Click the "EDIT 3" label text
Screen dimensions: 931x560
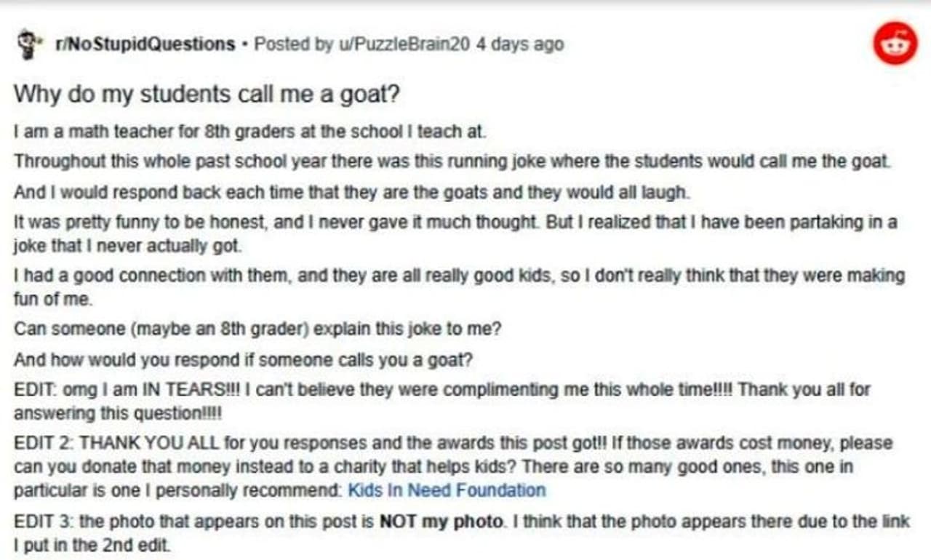coord(44,521)
